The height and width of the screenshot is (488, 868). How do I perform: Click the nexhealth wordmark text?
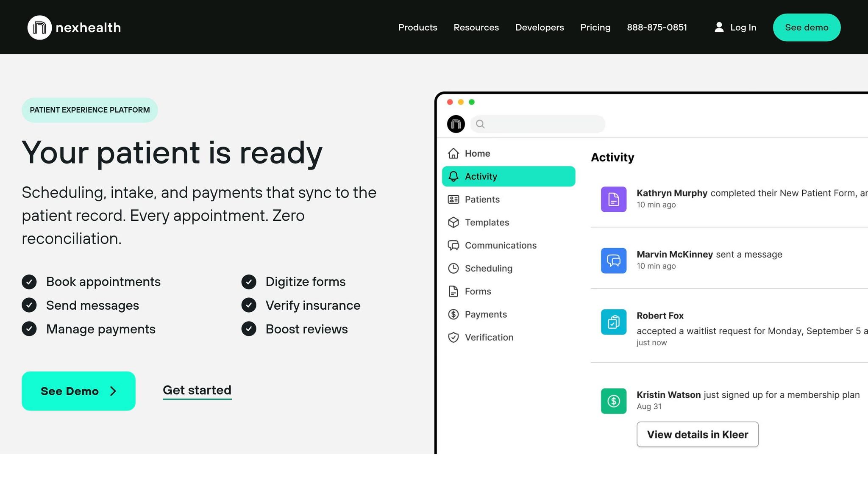(88, 28)
